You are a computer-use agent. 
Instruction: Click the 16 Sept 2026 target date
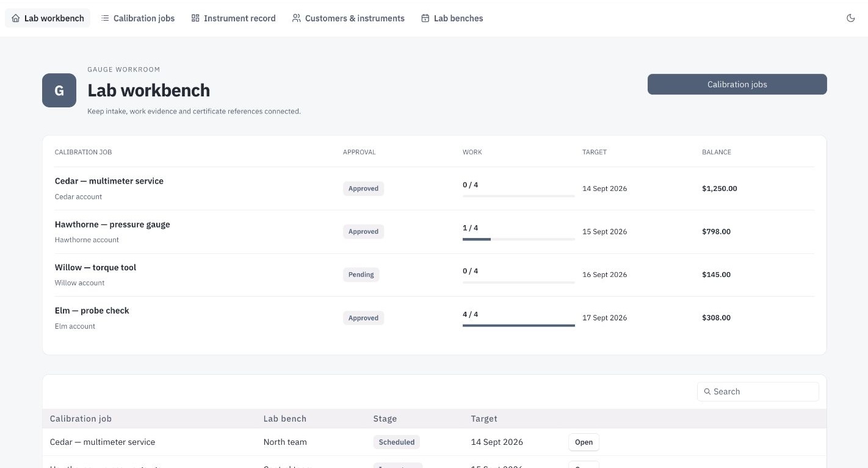[605, 275]
